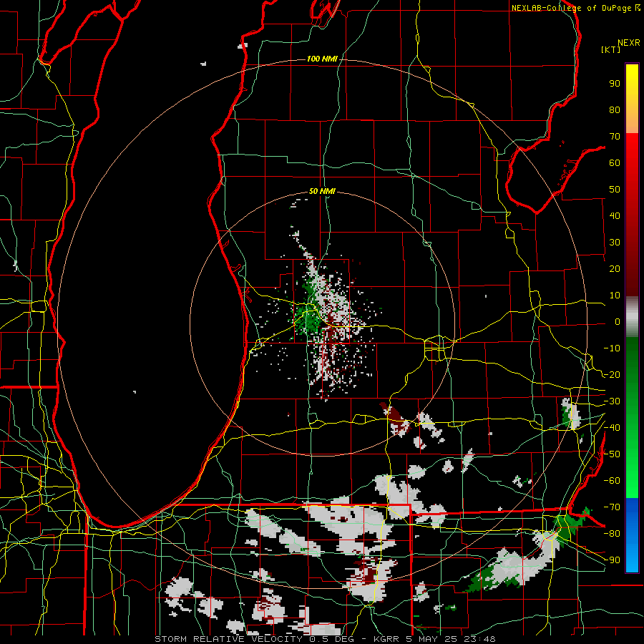This screenshot has width=644, height=644.
Task: Pick the red band of the color bar
Action: click(632, 215)
